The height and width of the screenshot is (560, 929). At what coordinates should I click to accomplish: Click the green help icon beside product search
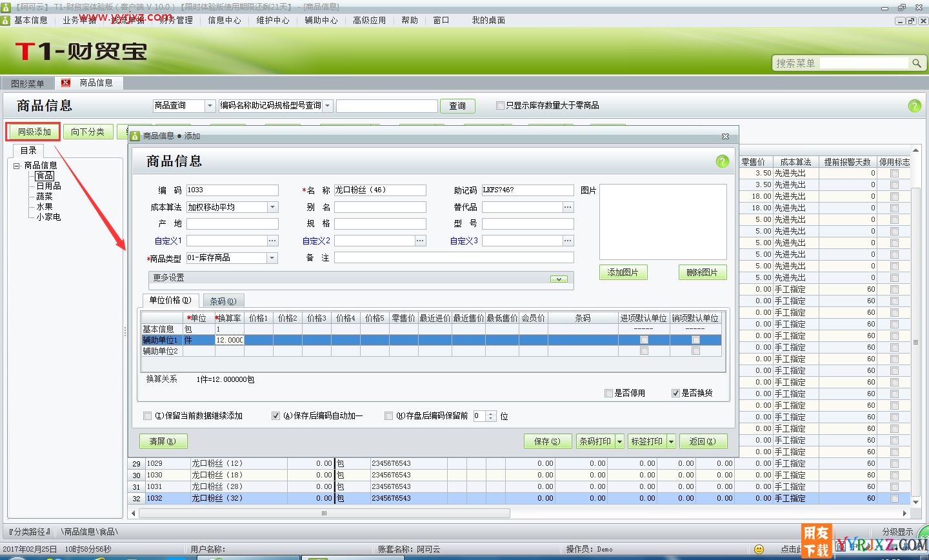click(x=914, y=106)
